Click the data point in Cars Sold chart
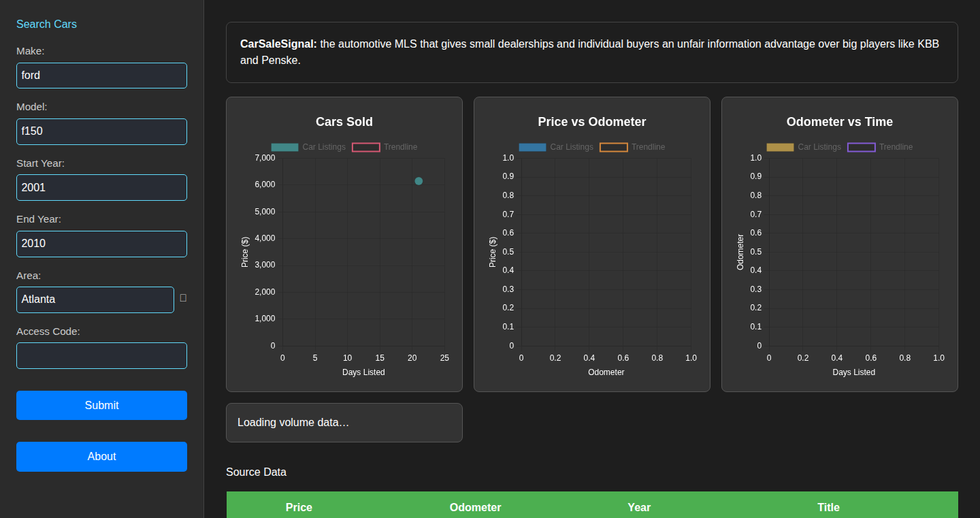 [x=419, y=181]
